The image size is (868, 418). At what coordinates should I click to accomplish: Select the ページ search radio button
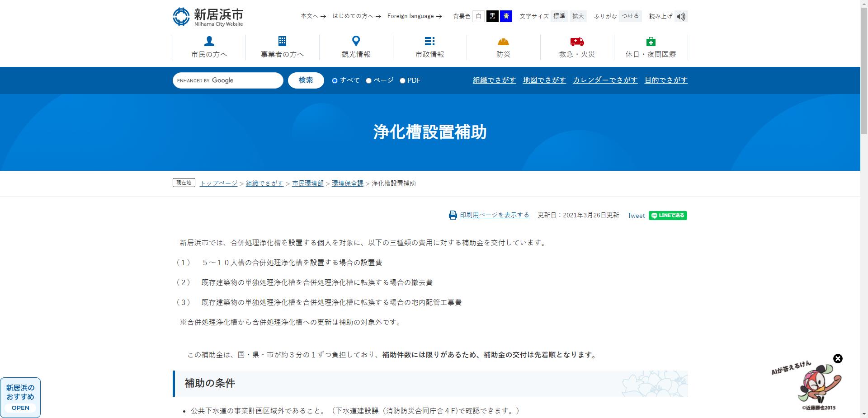coord(369,80)
